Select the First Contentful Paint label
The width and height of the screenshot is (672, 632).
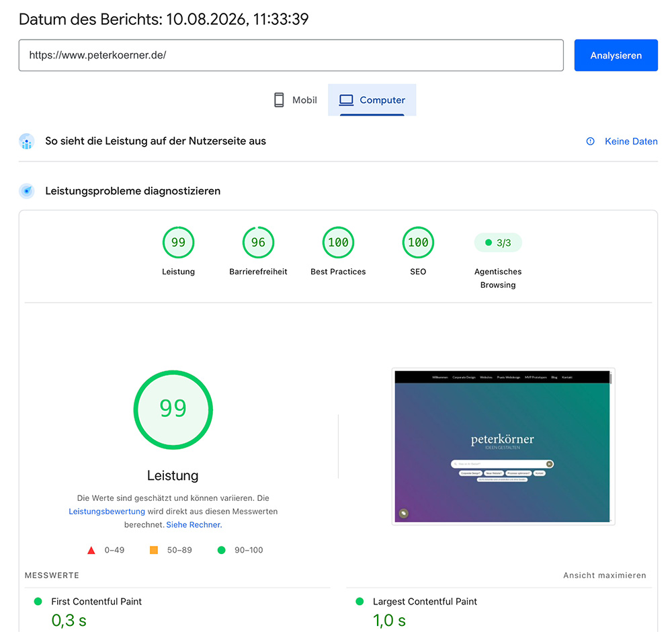(x=96, y=602)
